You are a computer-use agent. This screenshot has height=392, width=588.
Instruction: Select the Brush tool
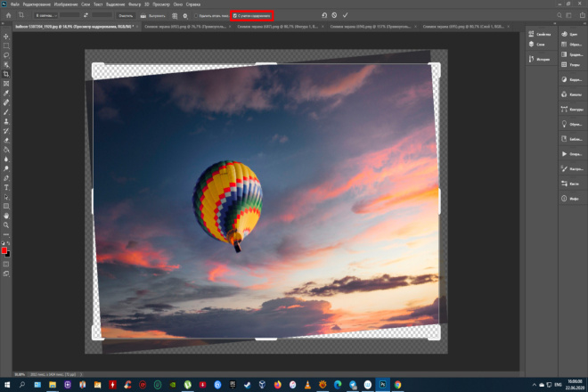[x=6, y=112]
